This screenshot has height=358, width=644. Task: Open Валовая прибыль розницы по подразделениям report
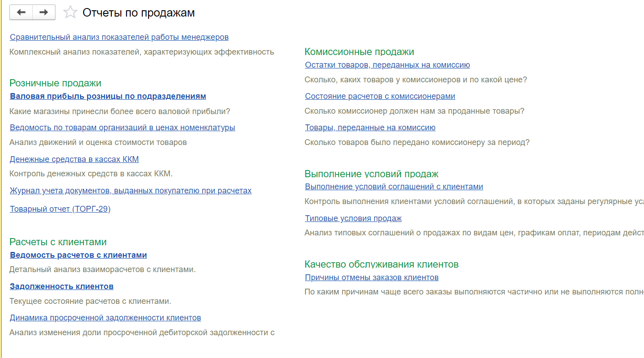click(x=108, y=96)
